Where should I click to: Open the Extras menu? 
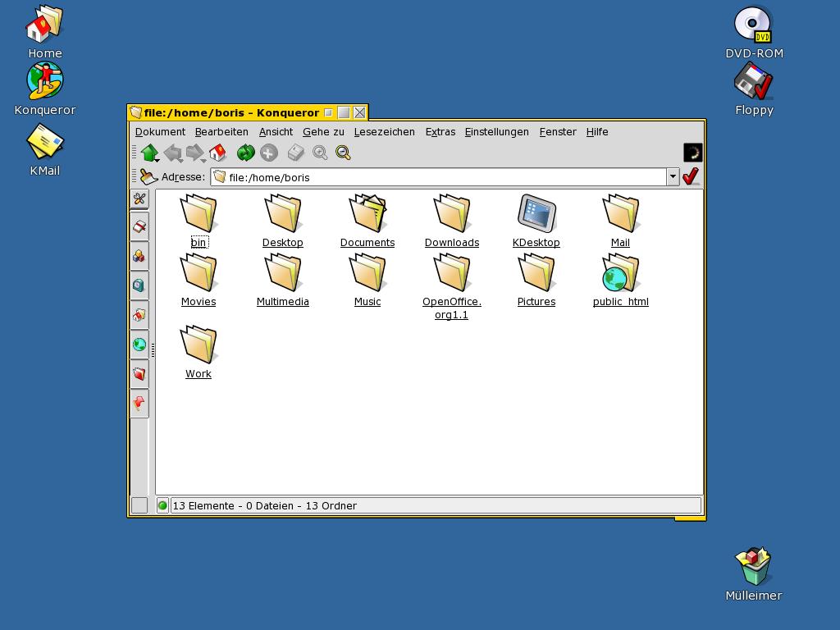[441, 132]
